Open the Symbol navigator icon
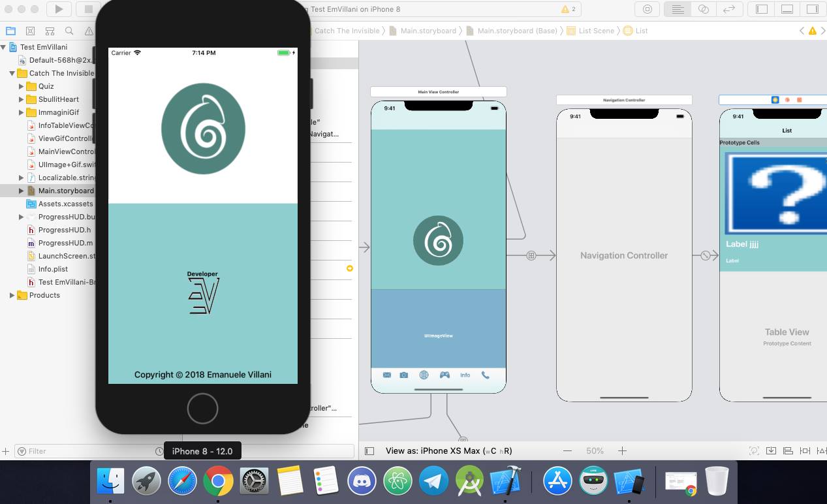This screenshot has width=827, height=504. (x=50, y=31)
